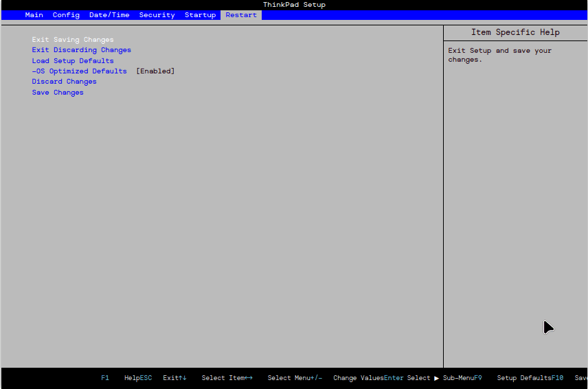Open the Date/Time tab
This screenshot has height=389, width=588.
coord(109,15)
